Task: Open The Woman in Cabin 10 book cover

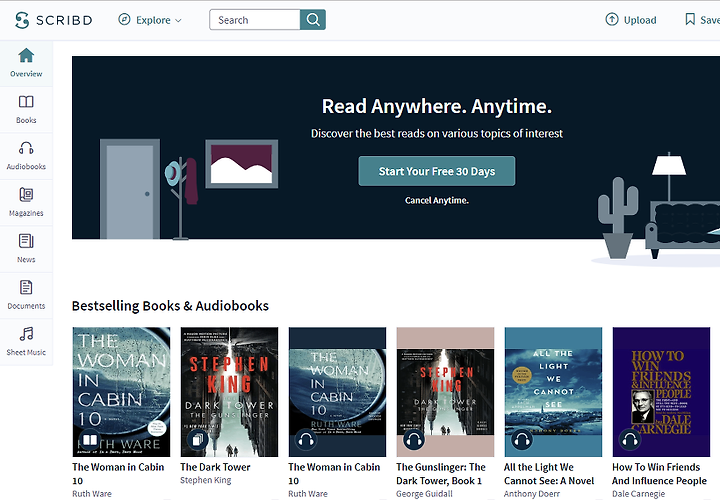Action: click(121, 392)
